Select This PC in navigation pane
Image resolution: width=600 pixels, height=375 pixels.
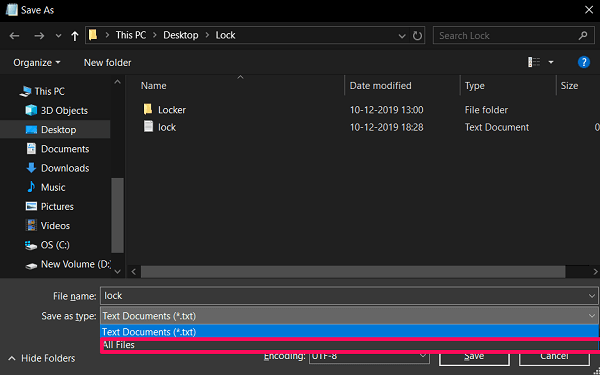49,91
